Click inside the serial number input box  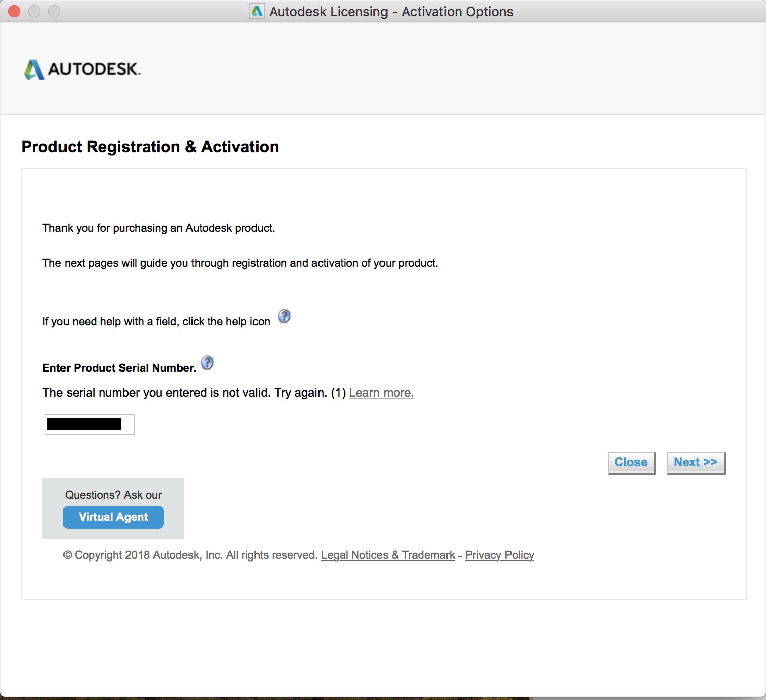point(89,425)
